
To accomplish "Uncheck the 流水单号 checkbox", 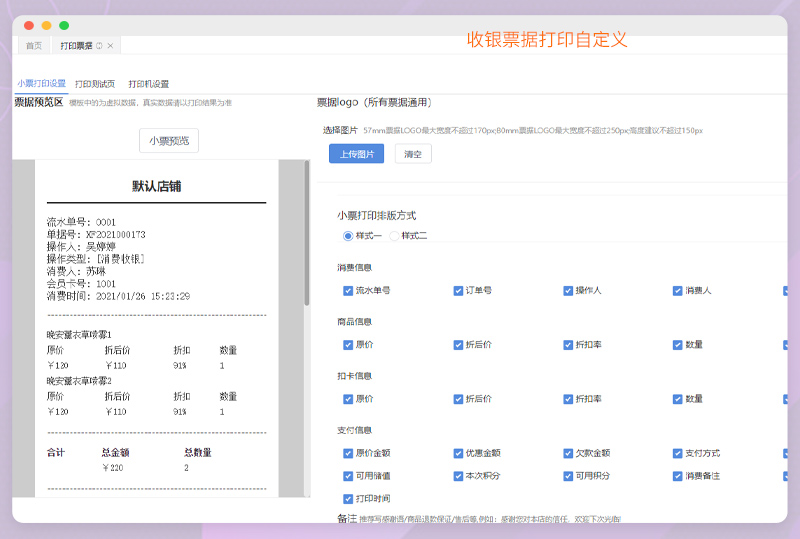I will pyautogui.click(x=348, y=290).
